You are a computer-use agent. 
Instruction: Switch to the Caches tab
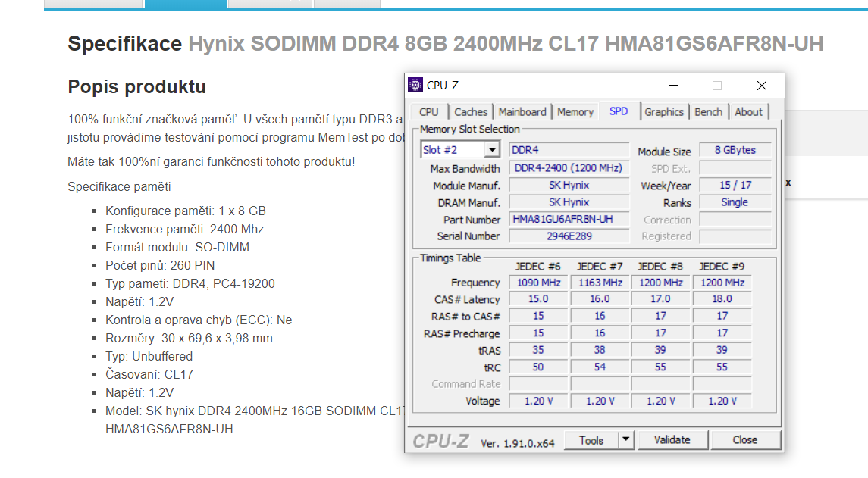471,112
